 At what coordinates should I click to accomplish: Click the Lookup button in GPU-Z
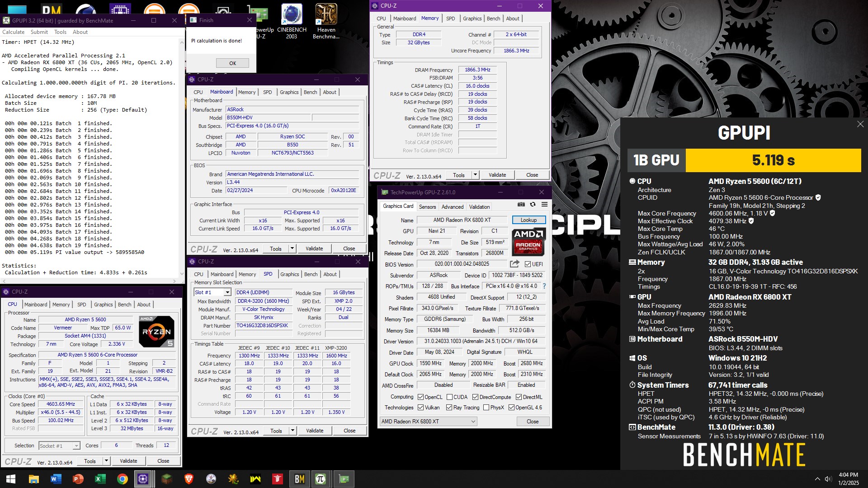click(x=528, y=220)
